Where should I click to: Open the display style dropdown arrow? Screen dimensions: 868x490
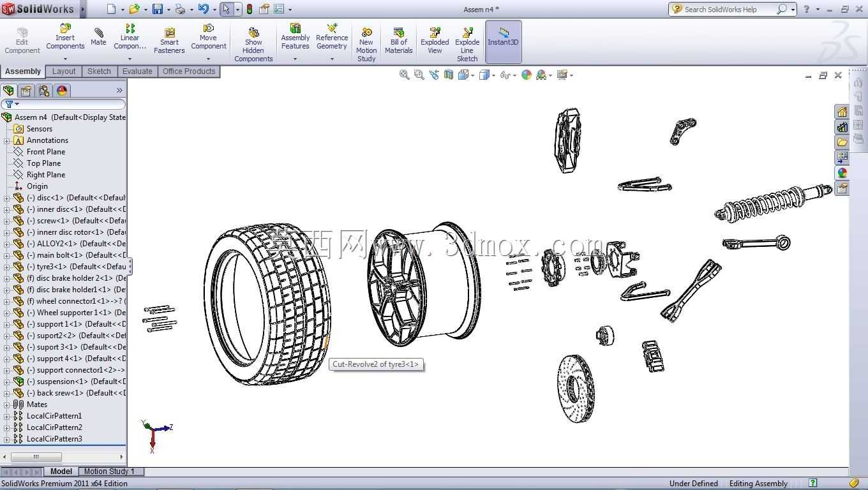point(493,75)
